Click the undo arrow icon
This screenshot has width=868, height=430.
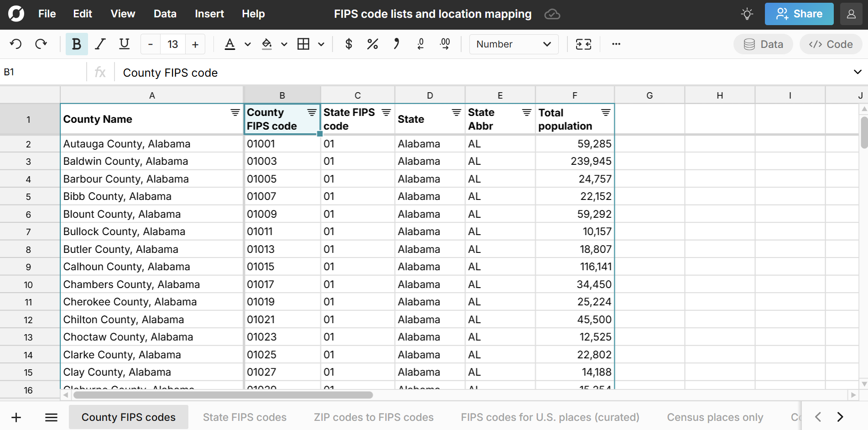(16, 44)
